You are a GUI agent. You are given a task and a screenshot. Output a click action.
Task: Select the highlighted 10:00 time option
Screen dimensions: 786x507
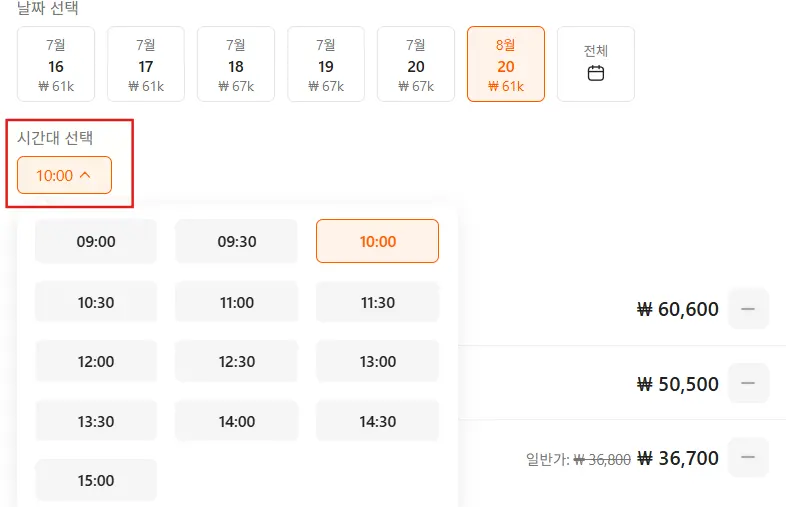point(377,241)
